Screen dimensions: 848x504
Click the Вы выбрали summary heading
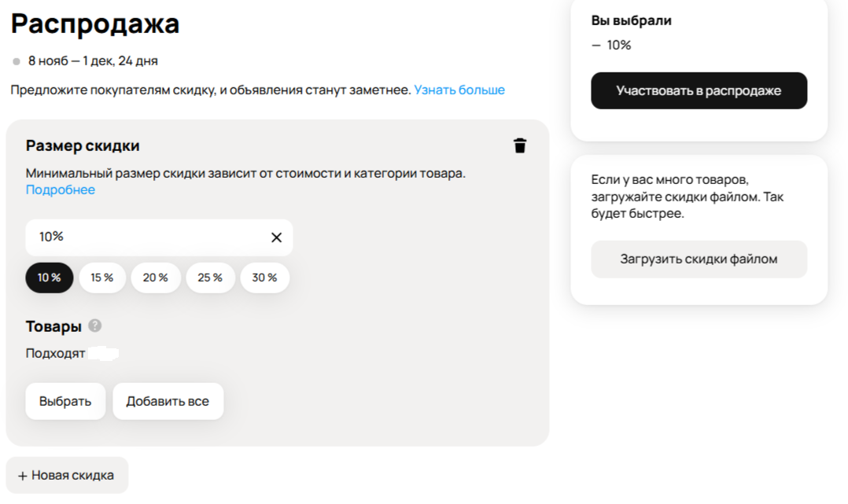(632, 20)
